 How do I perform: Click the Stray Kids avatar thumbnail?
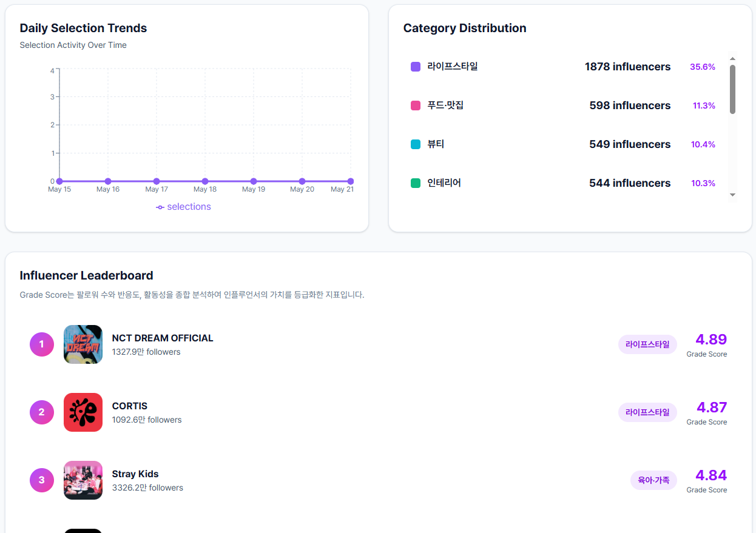tap(83, 480)
